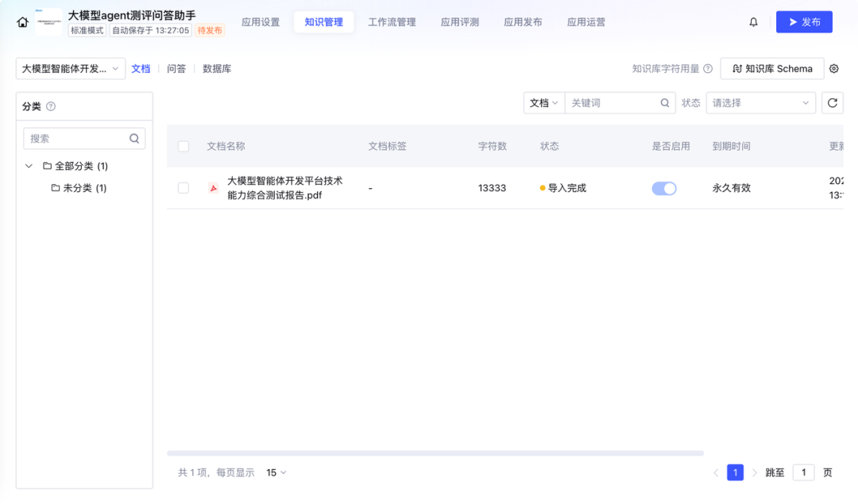858x504 pixels.
Task: Disable the 是否启用 toggle for the PDF document
Action: click(x=664, y=188)
